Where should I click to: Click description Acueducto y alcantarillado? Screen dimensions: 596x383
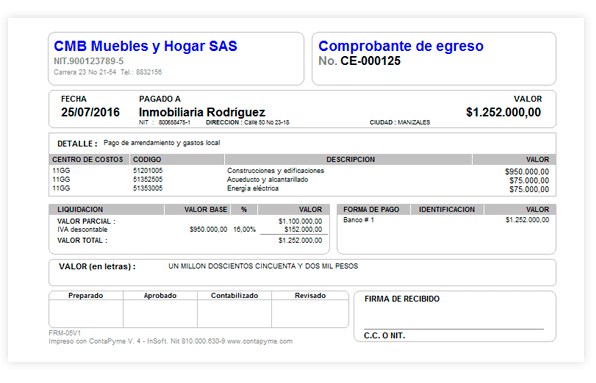tap(268, 179)
